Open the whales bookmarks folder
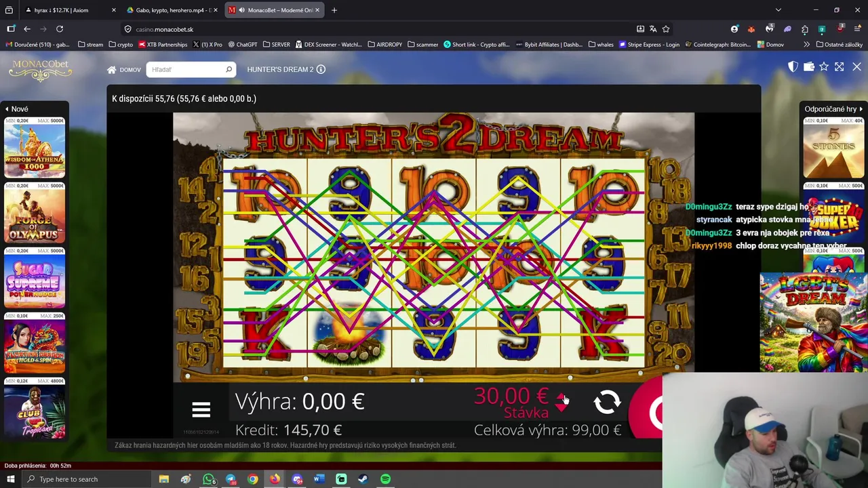This screenshot has width=868, height=488. pos(601,45)
